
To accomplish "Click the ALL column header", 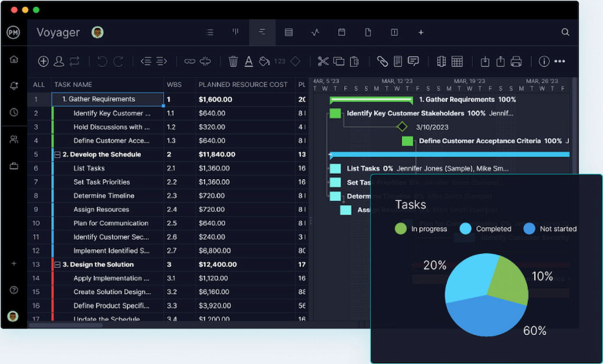I will click(39, 85).
